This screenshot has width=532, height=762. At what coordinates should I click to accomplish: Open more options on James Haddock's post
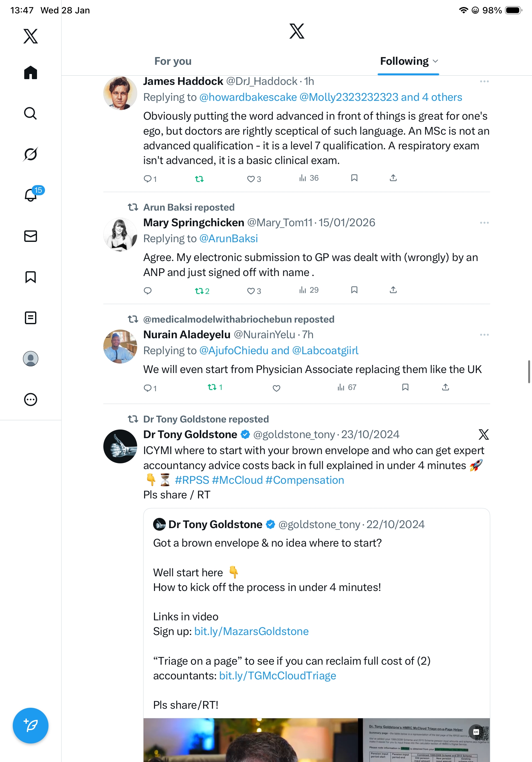(484, 81)
